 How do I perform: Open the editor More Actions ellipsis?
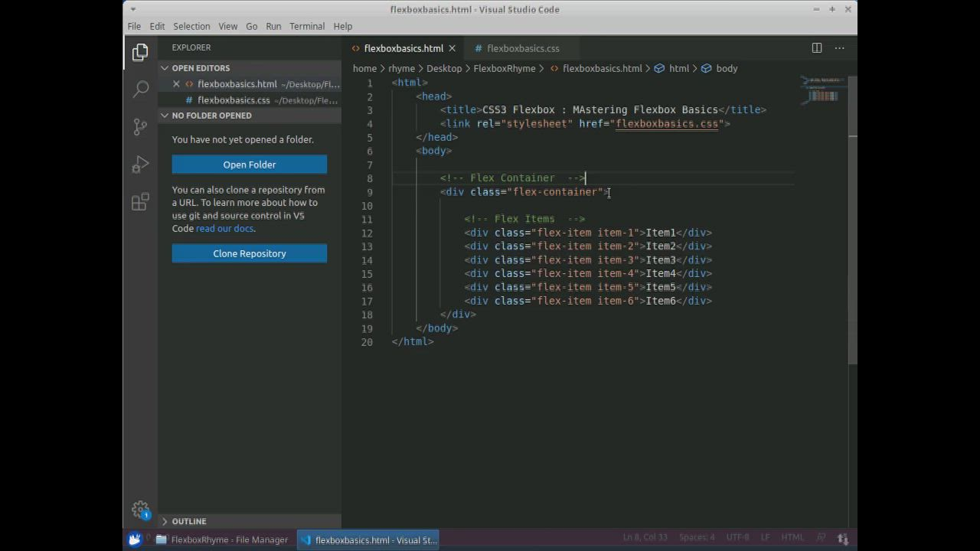839,48
